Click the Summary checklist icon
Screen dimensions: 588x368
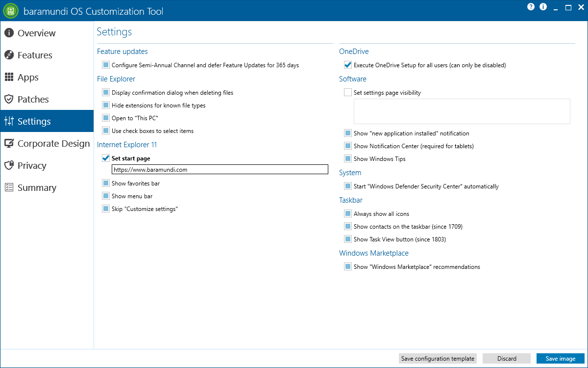[x=9, y=187]
